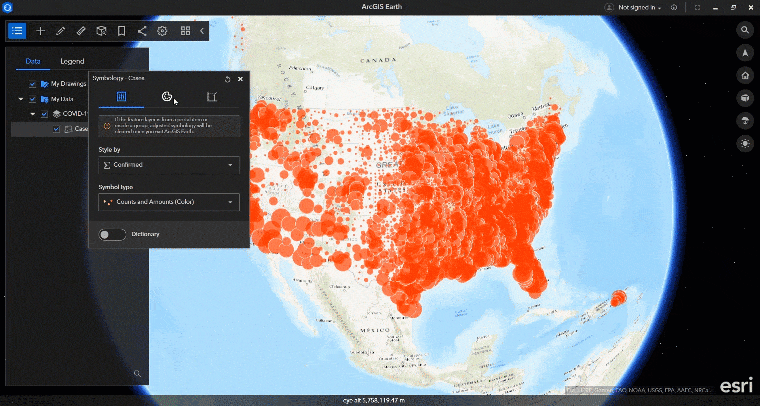This screenshot has height=406, width=760.
Task: Click search magnifier in the data panel
Action: click(138, 374)
